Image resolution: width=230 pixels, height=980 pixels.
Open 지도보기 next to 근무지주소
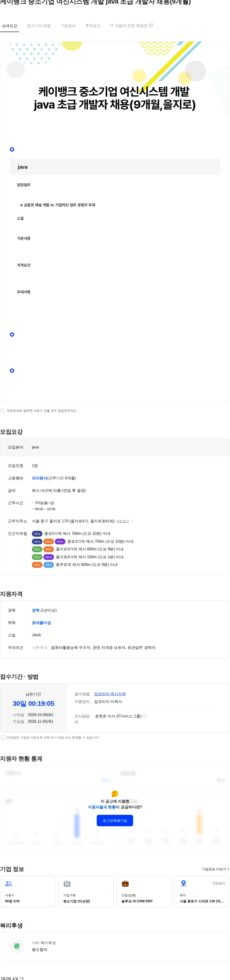[122, 521]
